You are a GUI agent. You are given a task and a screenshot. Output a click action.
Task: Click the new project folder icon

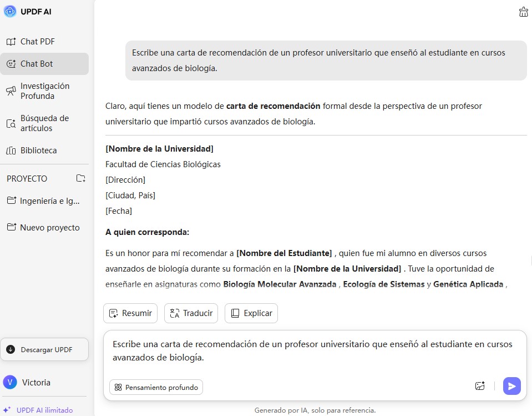[x=81, y=178]
